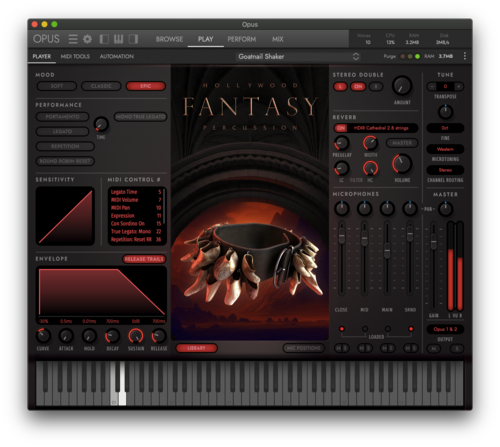Click the red Purge indicator dot
Screen dimensions: 500x447
click(403, 56)
